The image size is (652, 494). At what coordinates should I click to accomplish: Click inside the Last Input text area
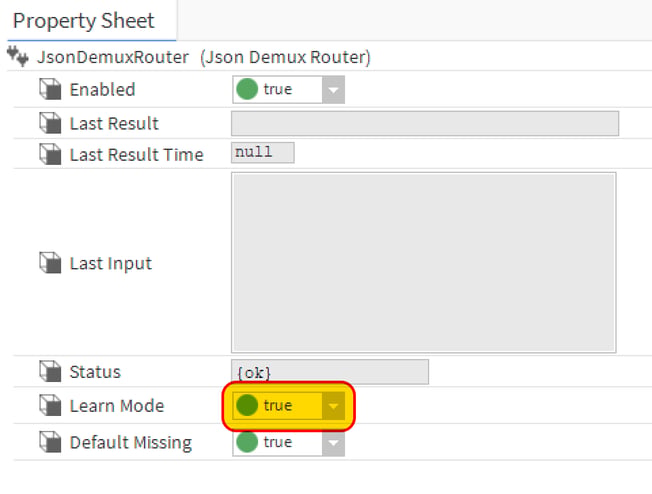(x=424, y=263)
